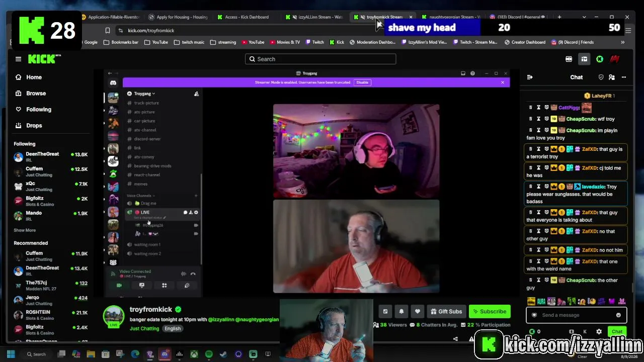This screenshot has width=644, height=362.
Task: Collapse Voice Channels category
Action: tap(140, 196)
